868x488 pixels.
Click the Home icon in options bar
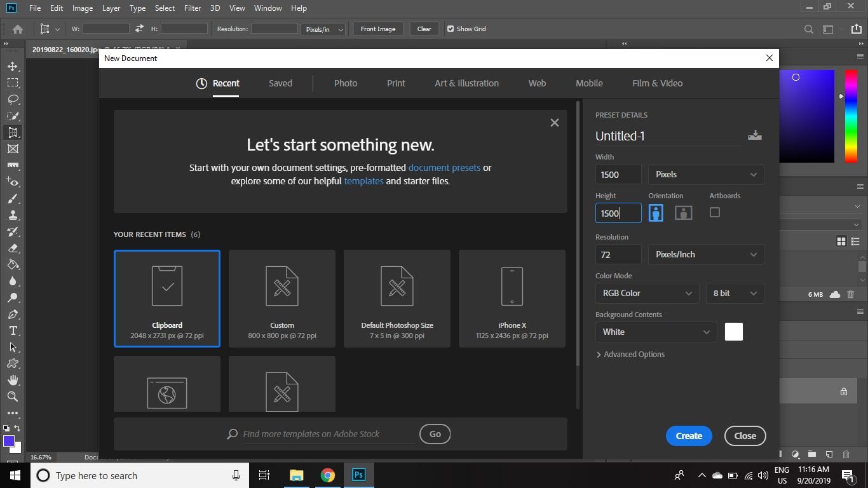(x=18, y=29)
